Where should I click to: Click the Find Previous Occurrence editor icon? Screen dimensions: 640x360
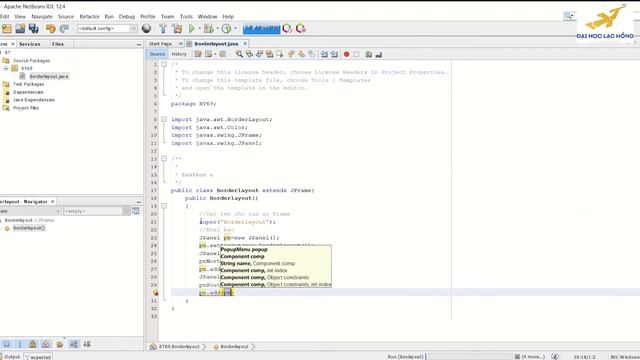(x=249, y=54)
